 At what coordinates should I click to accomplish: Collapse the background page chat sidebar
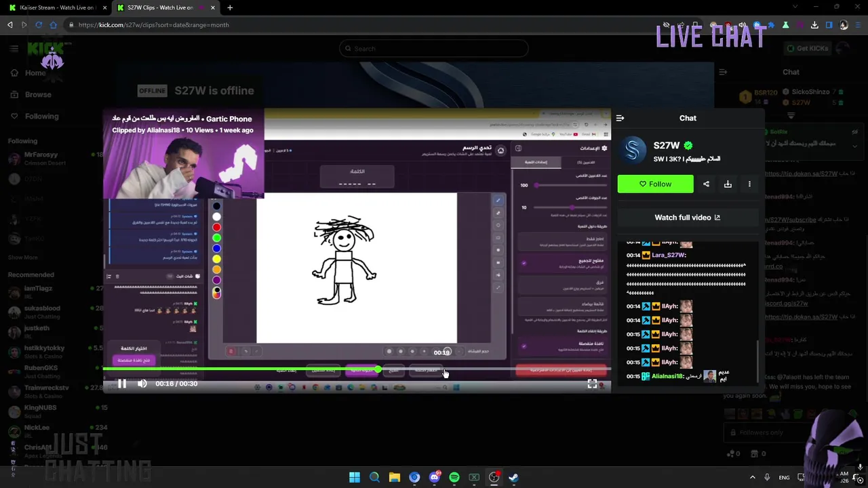pos(723,72)
